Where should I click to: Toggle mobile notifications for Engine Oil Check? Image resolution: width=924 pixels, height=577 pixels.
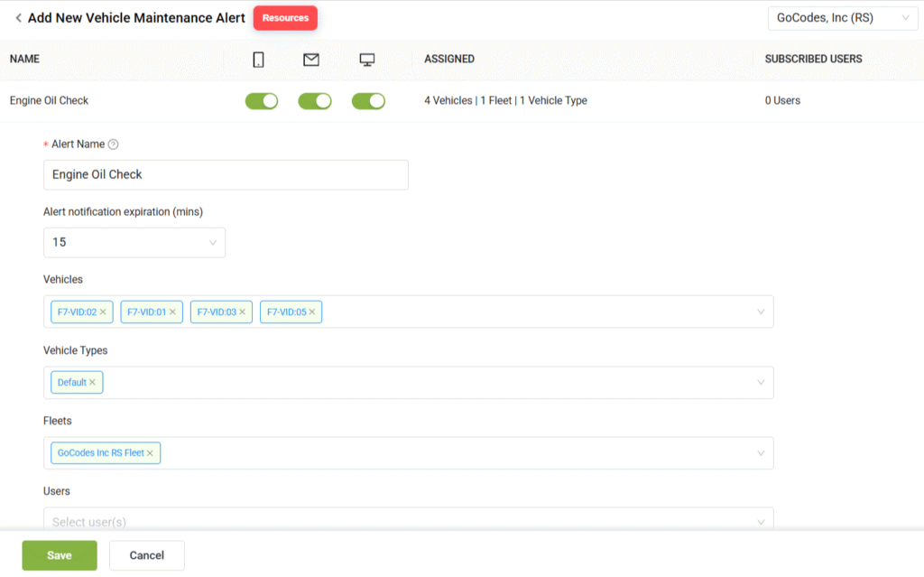(x=262, y=101)
